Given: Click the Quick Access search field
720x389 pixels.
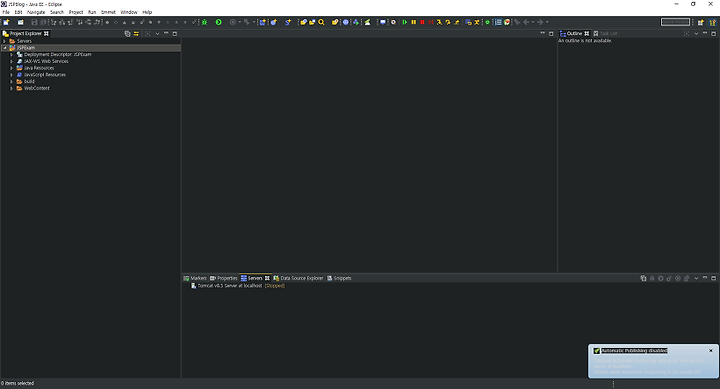Looking at the screenshot, I should click(x=675, y=22).
